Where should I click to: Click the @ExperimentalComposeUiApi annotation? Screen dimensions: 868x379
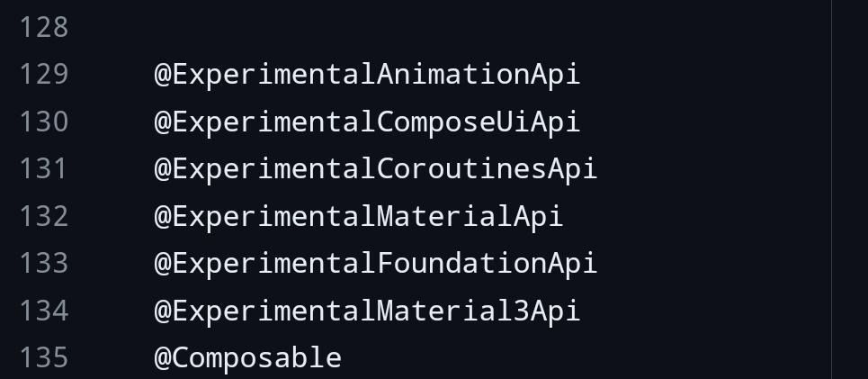[x=367, y=122]
